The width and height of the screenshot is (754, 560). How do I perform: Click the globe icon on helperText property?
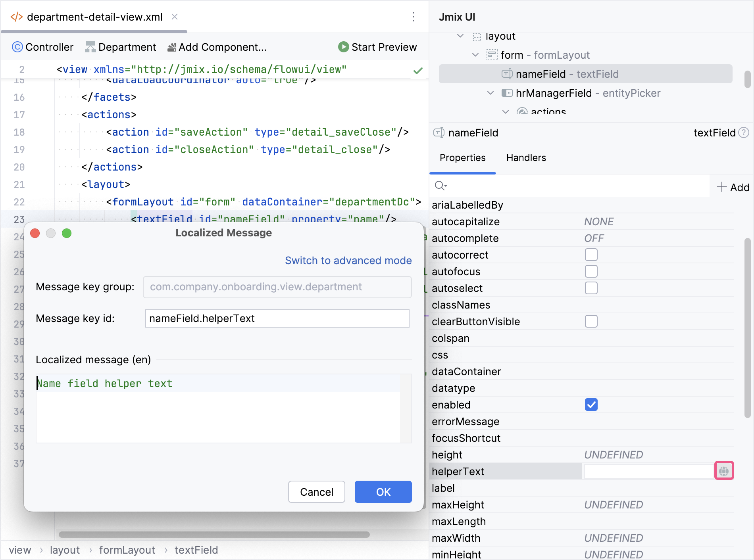pos(724,471)
